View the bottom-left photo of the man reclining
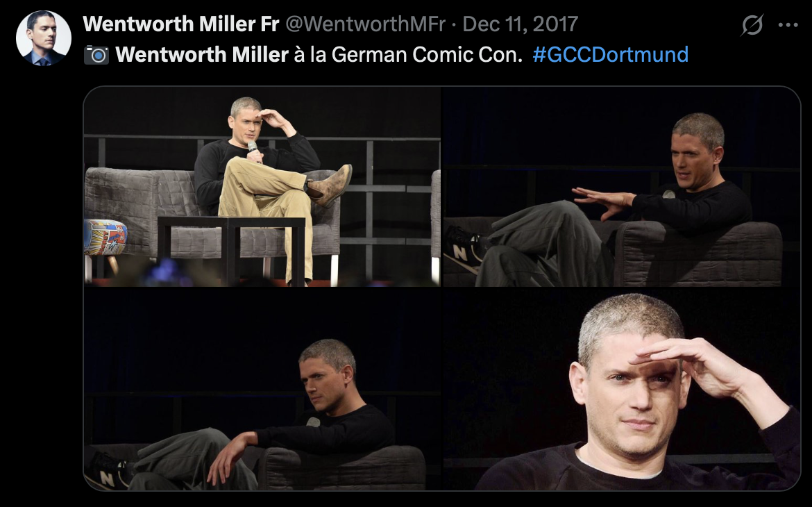Screen dimensions: 812x507 click(262, 390)
